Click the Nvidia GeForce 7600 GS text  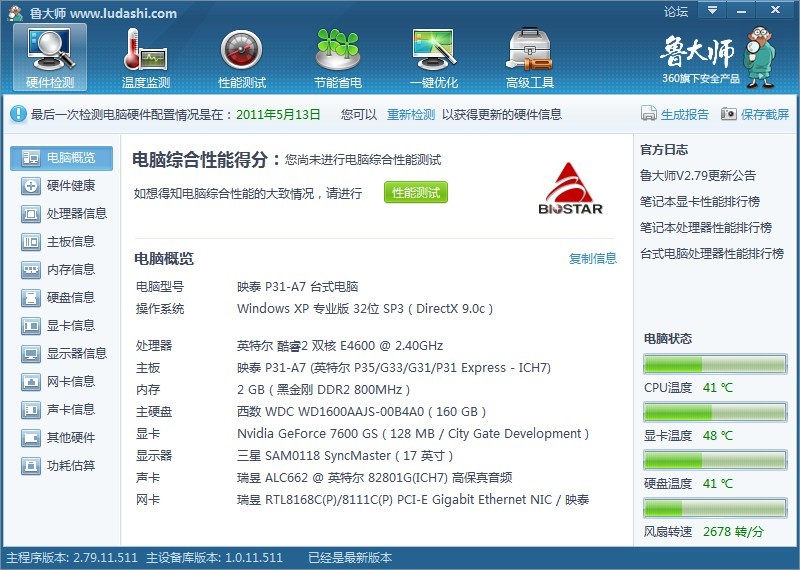[413, 434]
